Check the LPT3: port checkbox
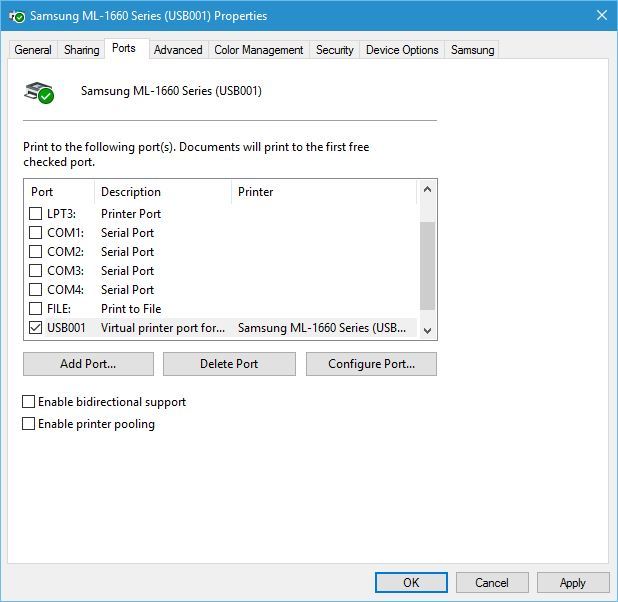 coord(35,214)
